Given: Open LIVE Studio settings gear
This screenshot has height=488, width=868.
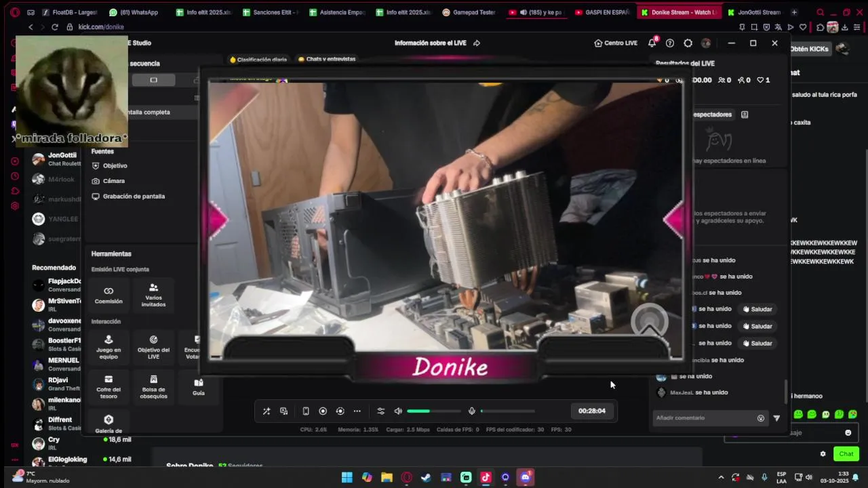Looking at the screenshot, I should (688, 43).
